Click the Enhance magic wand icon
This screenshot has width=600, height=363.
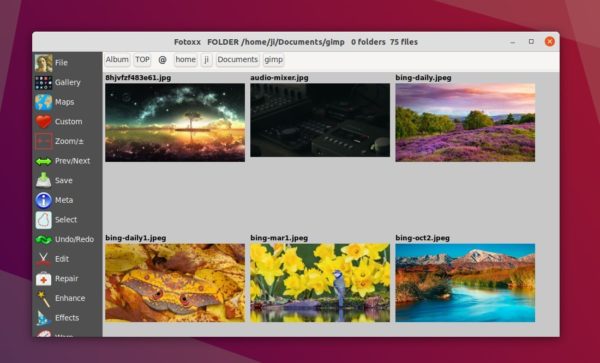43,298
